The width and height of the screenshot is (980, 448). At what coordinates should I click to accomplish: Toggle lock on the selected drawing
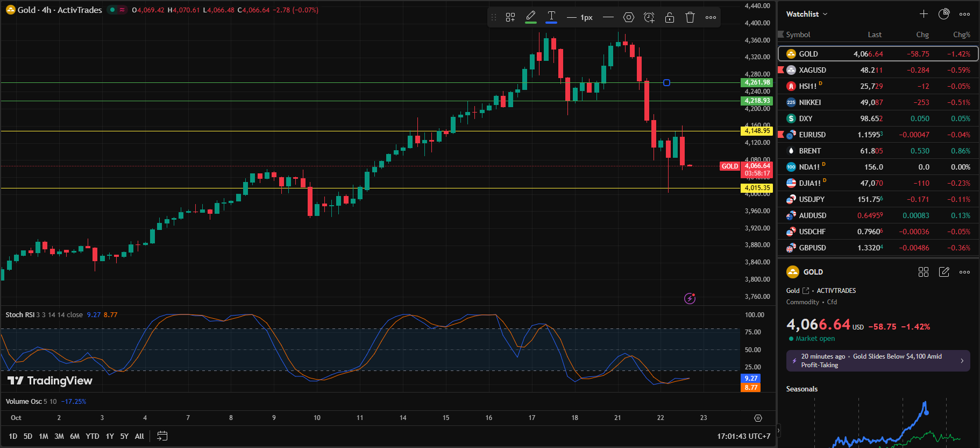pos(670,17)
